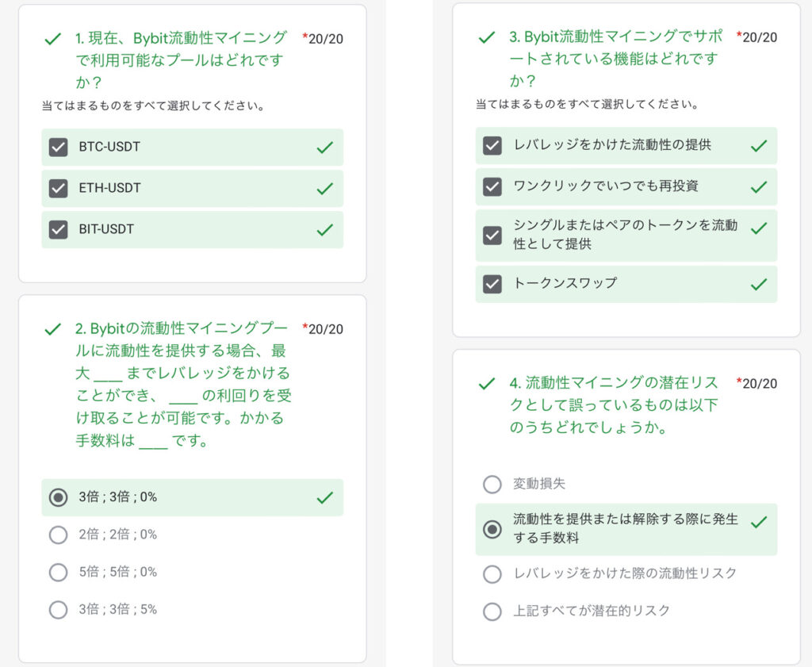Click the correct-answer checkmark in the シングルまたはペア row
The width and height of the screenshot is (812, 667).
tap(759, 228)
